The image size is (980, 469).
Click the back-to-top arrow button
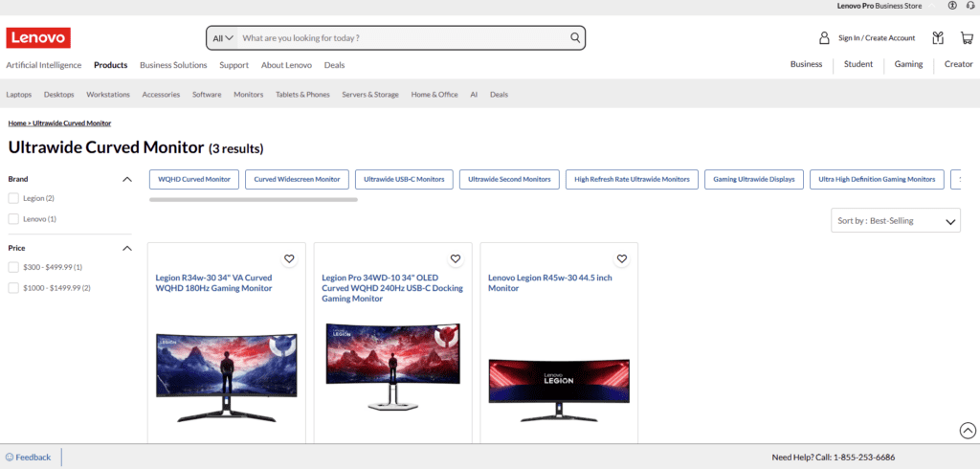pos(968,430)
